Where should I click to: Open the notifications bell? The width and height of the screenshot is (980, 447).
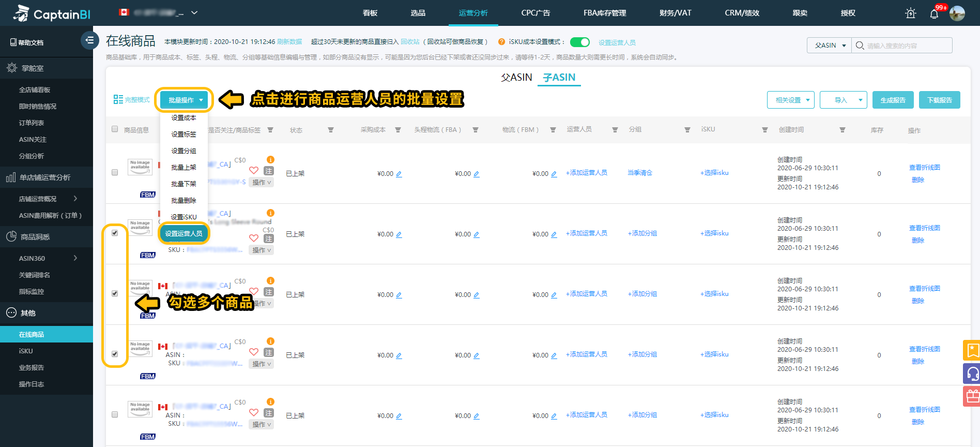coord(934,14)
